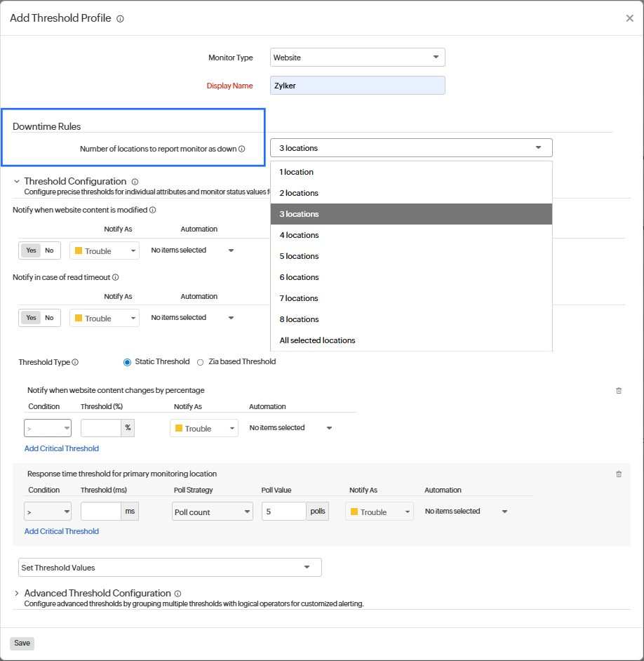Toggle No for website content modified notification

[x=49, y=251]
